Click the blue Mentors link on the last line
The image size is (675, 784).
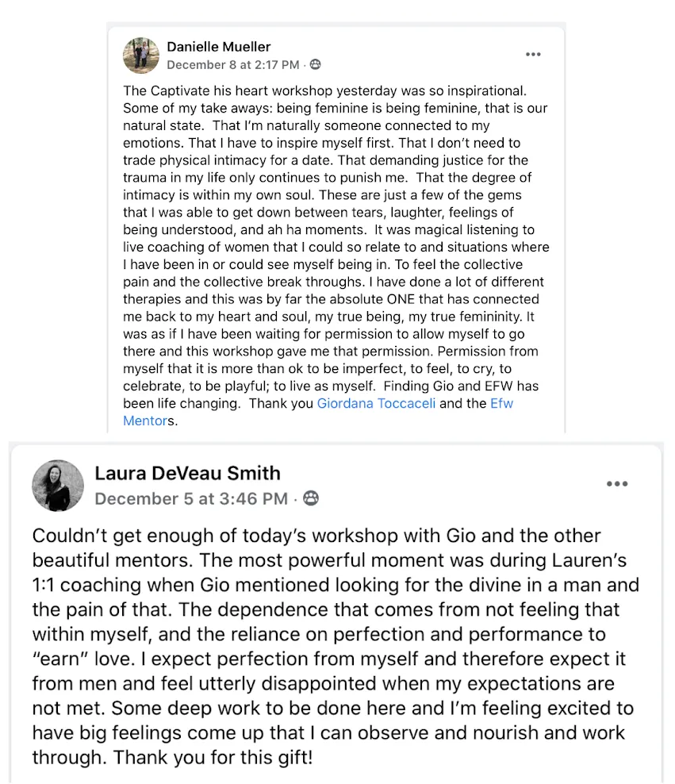[x=145, y=421]
